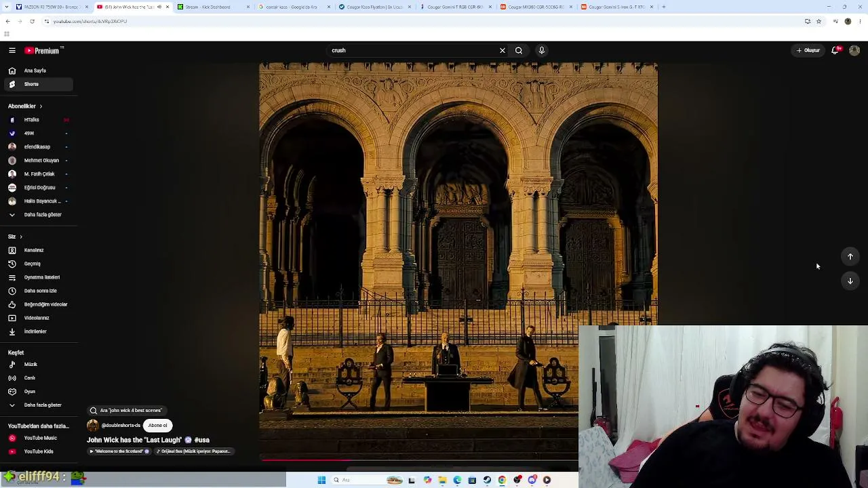
Task: Open a new browser tab
Action: point(664,7)
